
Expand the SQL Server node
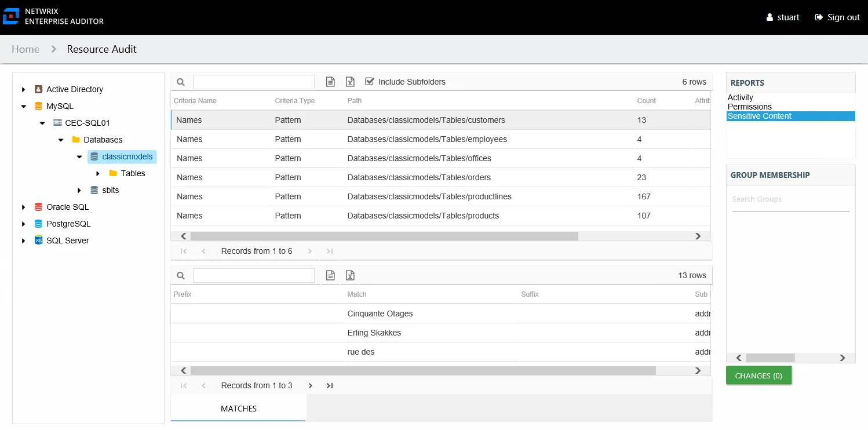[x=23, y=240]
